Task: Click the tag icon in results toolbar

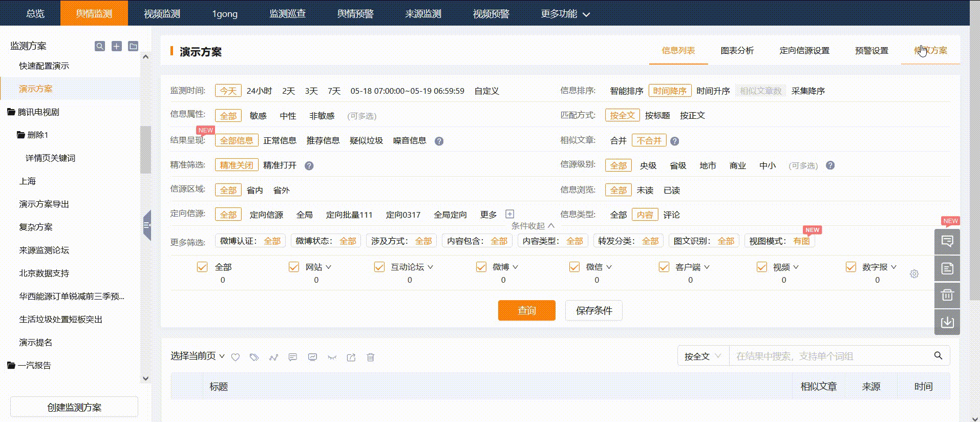Action: click(x=254, y=357)
